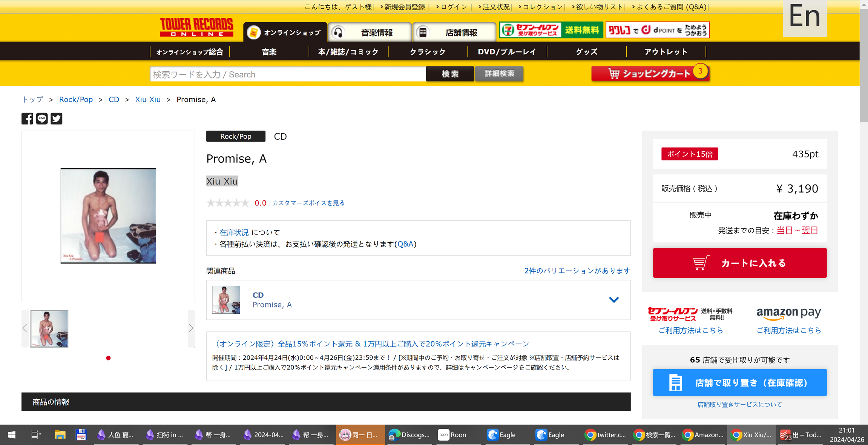Show next product thumbnail arrow

pos(191,328)
